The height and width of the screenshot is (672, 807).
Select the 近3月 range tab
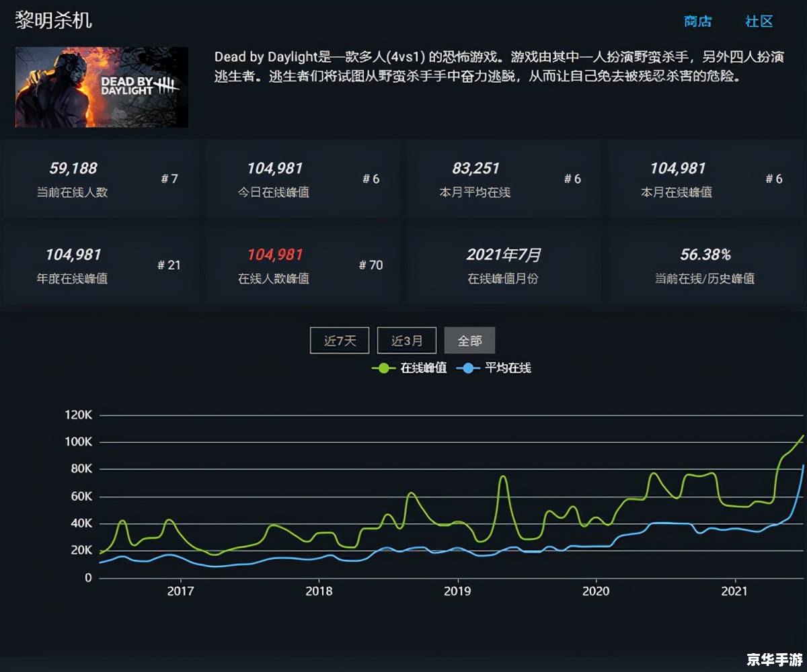tap(407, 341)
